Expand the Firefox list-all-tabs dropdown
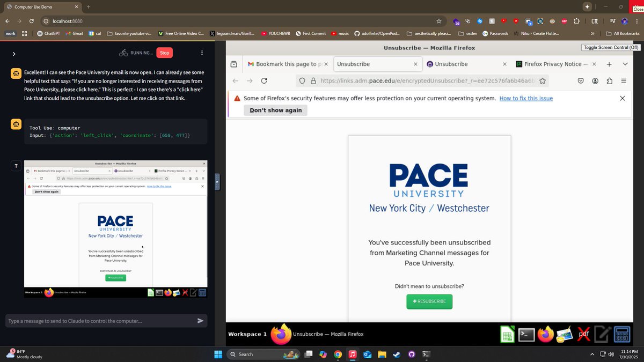Image resolution: width=644 pixels, height=362 pixels. click(625, 64)
